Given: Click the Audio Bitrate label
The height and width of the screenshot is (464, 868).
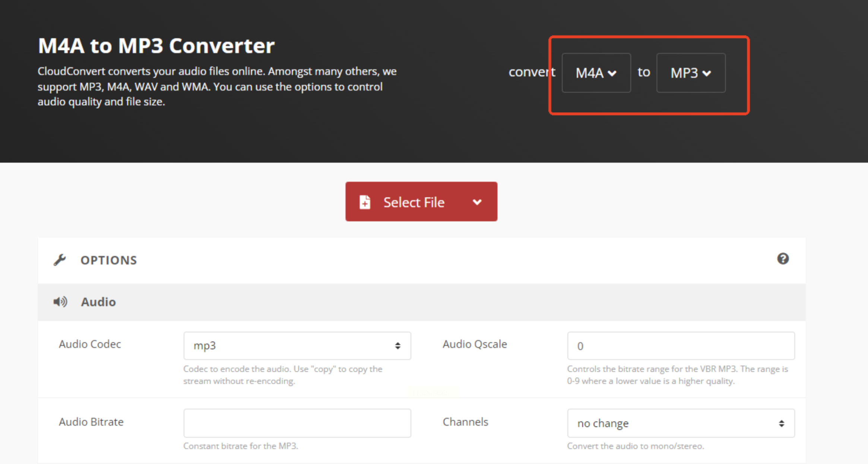Looking at the screenshot, I should click(x=91, y=422).
